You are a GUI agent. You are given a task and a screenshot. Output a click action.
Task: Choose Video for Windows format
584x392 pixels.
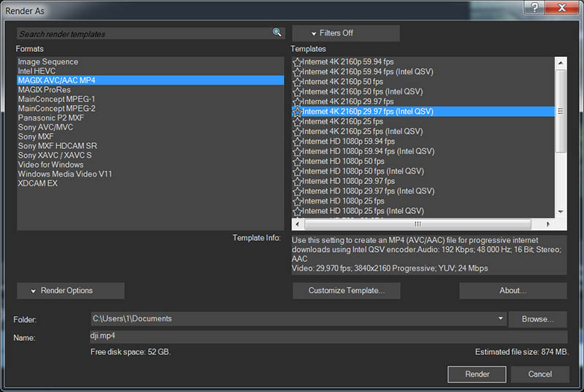[150, 164]
